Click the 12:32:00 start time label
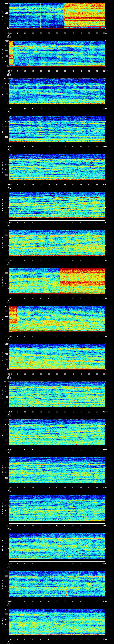The width and height of the screenshot is (114, 644). coord(9,147)
